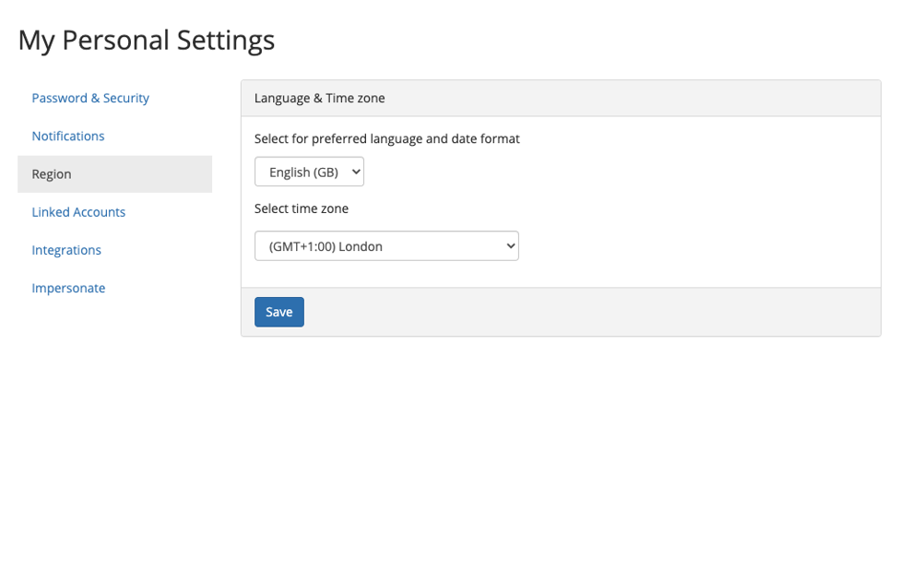Viewport: 924px width, 571px height.
Task: Click the date format language selector
Action: pyautogui.click(x=309, y=171)
